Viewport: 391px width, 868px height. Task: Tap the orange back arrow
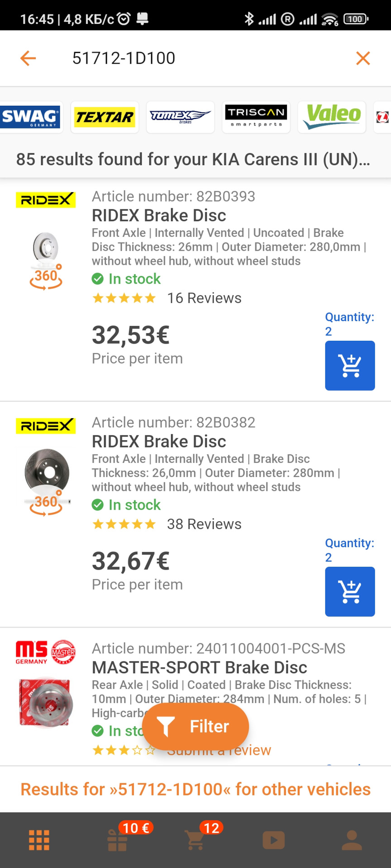point(28,58)
